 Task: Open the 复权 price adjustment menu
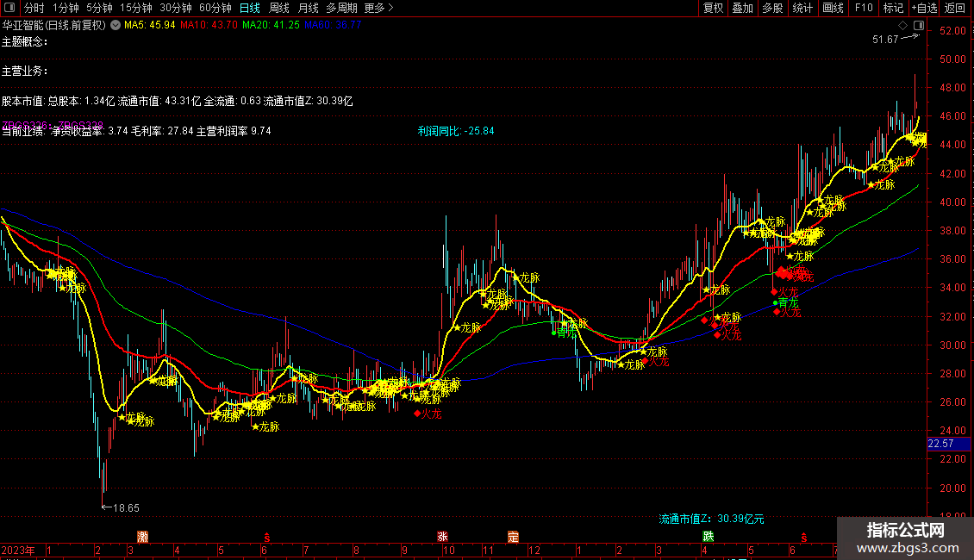[713, 8]
